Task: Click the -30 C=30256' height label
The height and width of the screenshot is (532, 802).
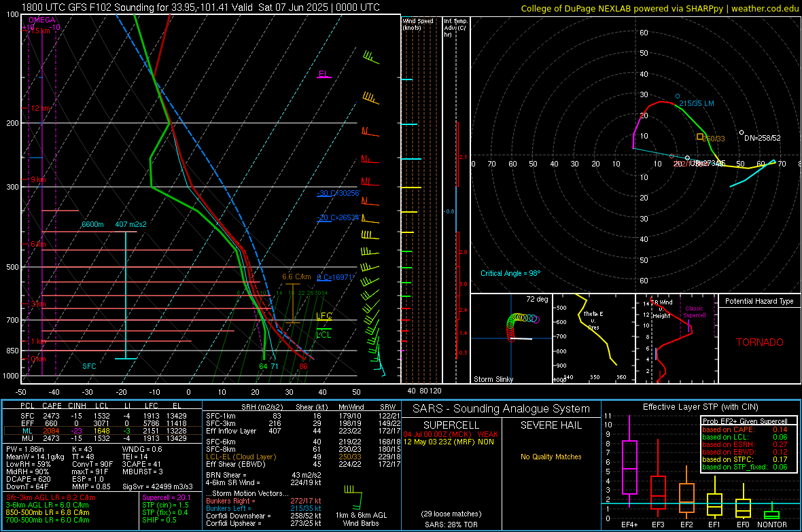Action: pos(338,193)
